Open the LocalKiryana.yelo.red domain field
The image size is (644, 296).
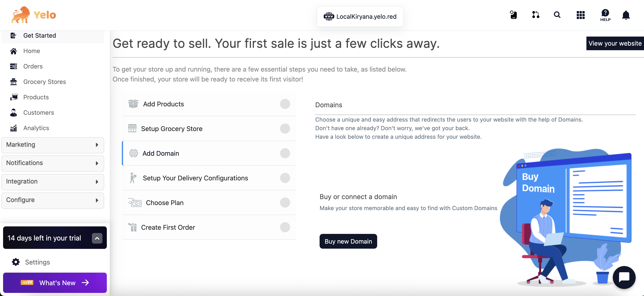pyautogui.click(x=360, y=16)
